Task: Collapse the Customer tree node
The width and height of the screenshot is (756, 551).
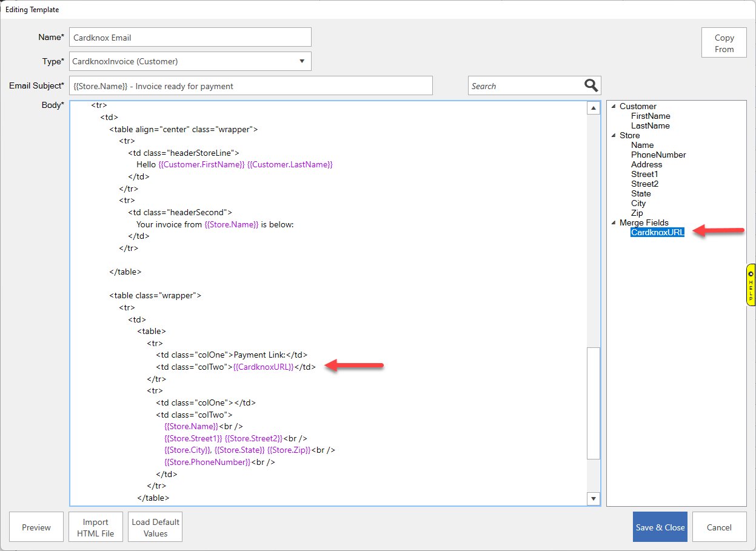Action: coord(614,107)
